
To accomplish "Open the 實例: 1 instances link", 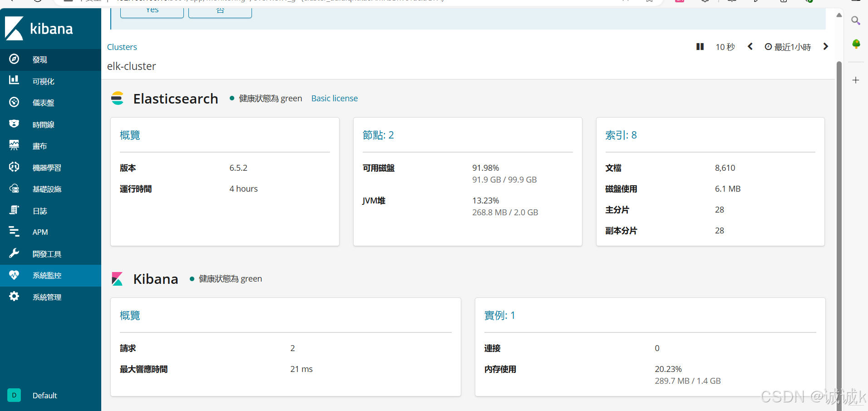I will click(500, 315).
